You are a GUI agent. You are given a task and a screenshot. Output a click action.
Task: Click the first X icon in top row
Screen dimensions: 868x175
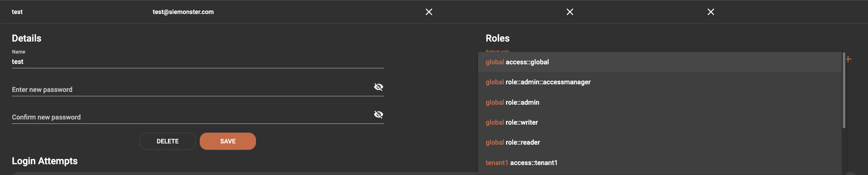[429, 12]
